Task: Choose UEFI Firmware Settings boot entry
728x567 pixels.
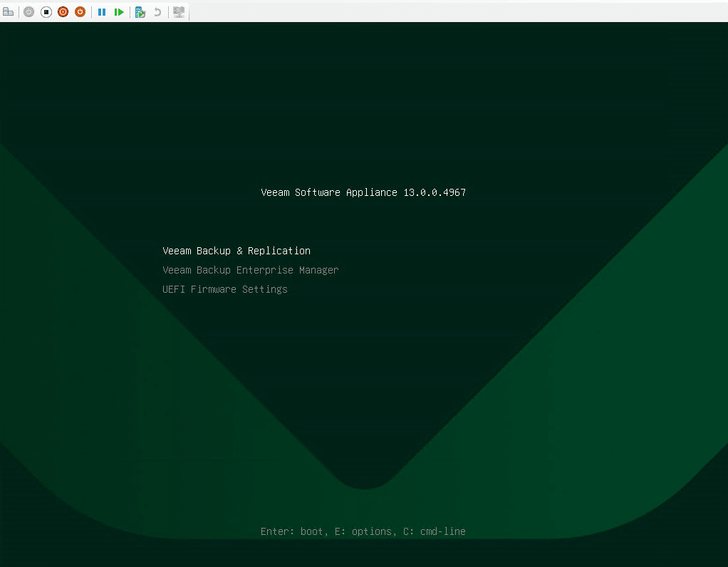Action: pyautogui.click(x=224, y=289)
